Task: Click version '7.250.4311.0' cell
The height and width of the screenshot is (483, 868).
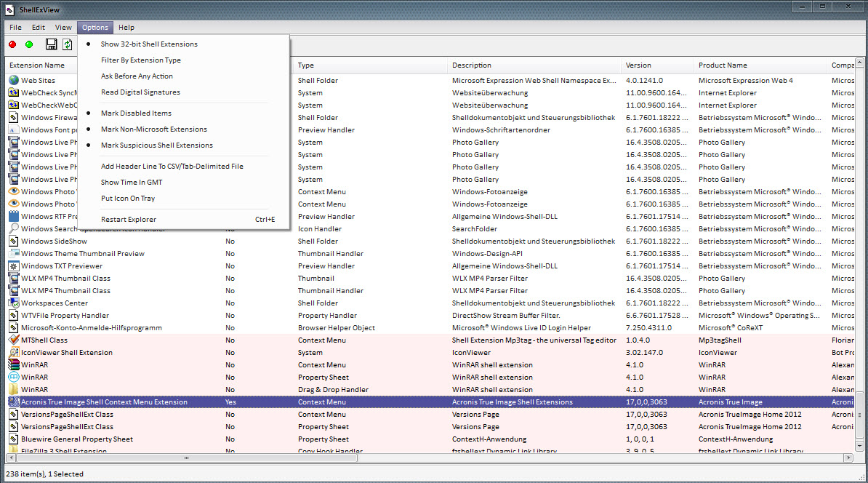Action: (648, 328)
